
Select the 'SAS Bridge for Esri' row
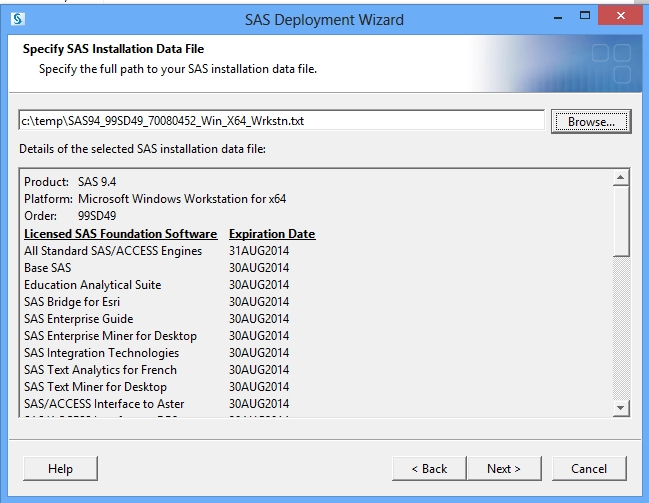156,302
